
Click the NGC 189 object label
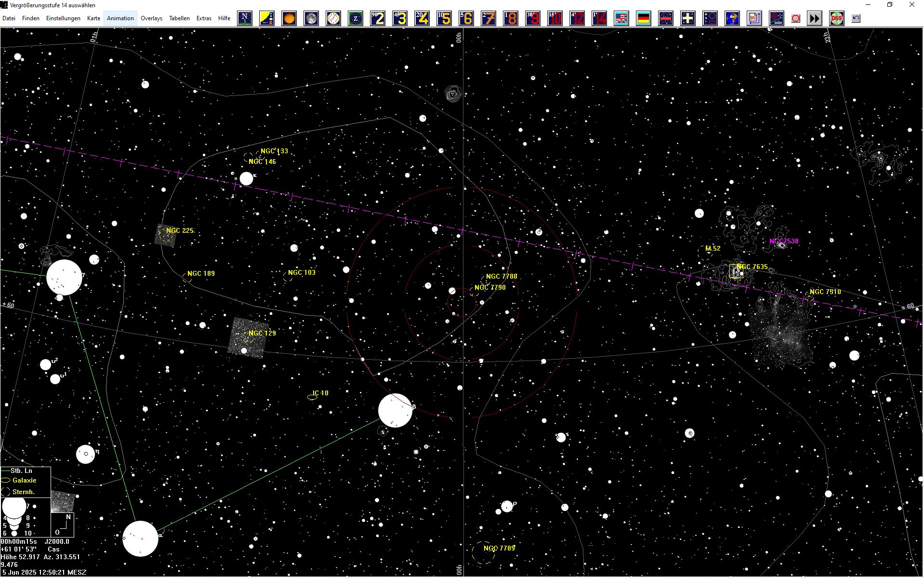201,273
